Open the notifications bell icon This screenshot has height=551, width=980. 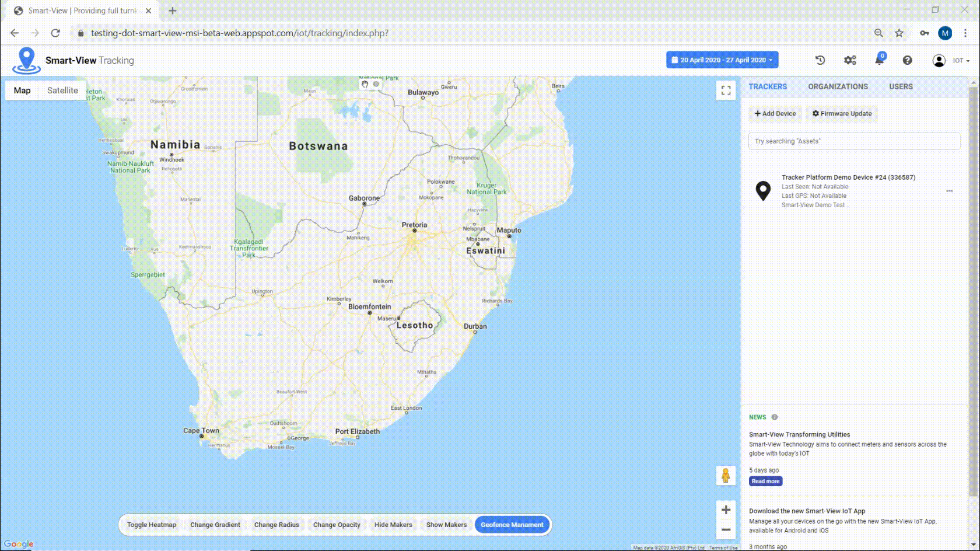click(879, 60)
